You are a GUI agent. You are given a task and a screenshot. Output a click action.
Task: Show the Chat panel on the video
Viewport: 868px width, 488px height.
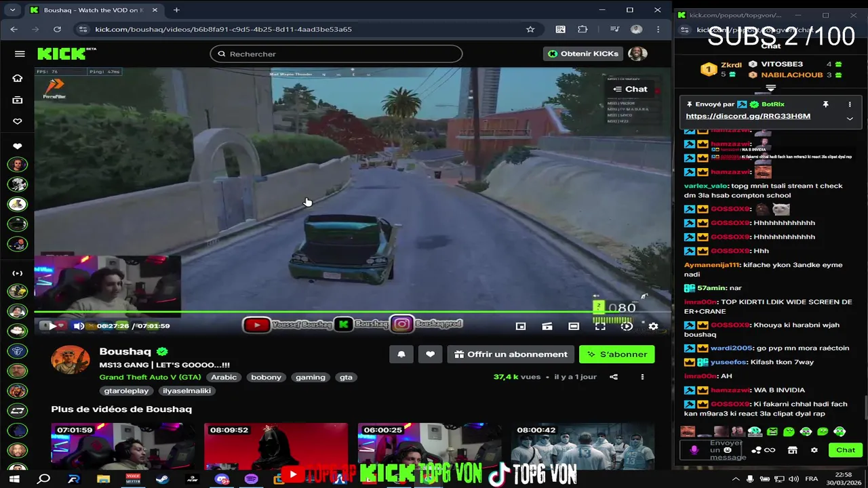click(x=631, y=89)
